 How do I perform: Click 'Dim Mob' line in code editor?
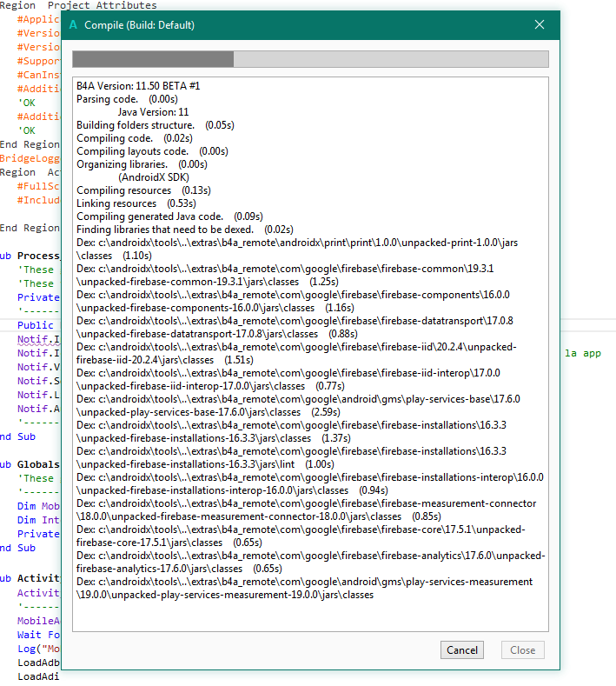(x=38, y=506)
